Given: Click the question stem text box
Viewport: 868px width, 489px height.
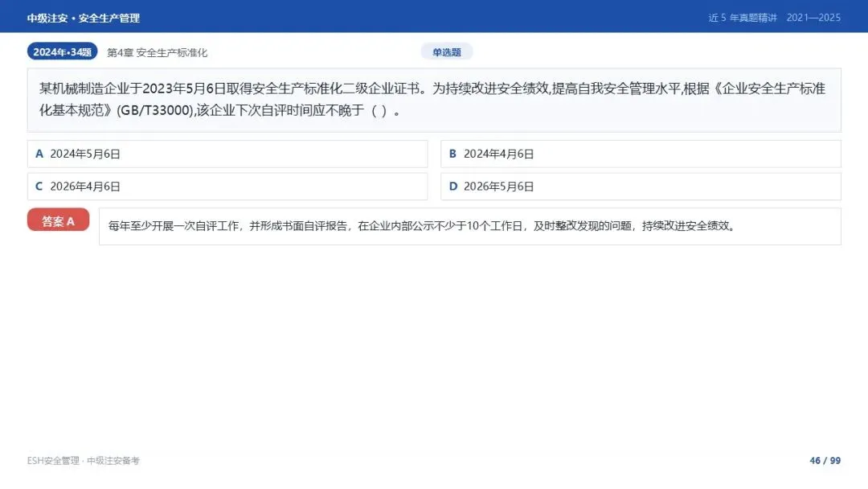Looking at the screenshot, I should [434, 101].
